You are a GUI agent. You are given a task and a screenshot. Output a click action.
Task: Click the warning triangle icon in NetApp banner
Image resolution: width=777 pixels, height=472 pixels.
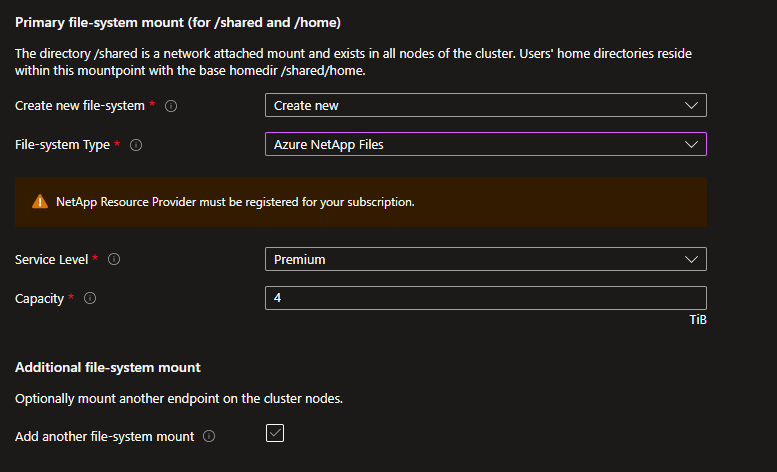pyautogui.click(x=40, y=201)
